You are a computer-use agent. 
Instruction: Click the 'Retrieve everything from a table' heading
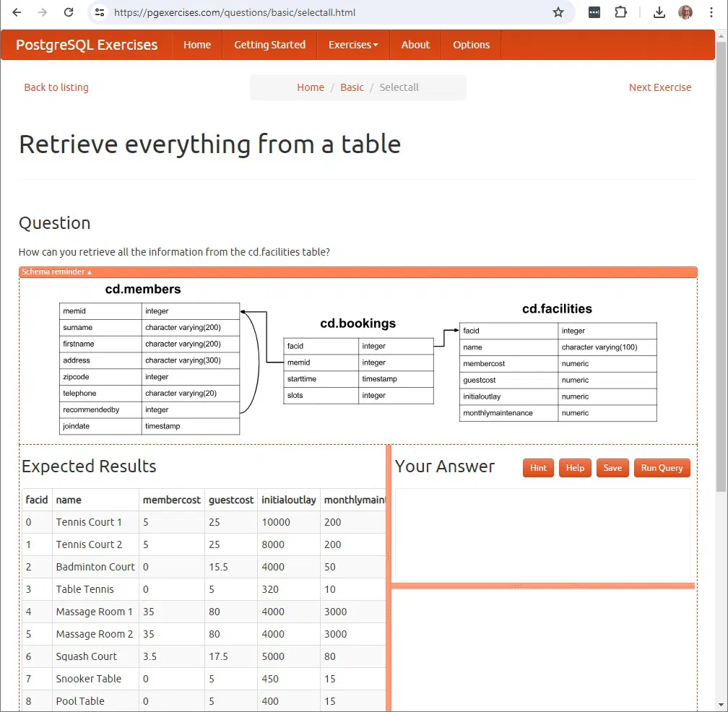pos(210,144)
